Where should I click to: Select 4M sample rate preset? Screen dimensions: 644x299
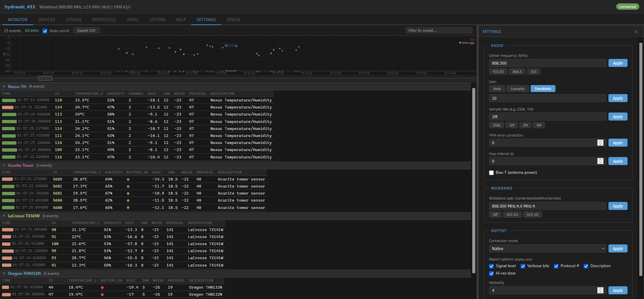pos(539,125)
